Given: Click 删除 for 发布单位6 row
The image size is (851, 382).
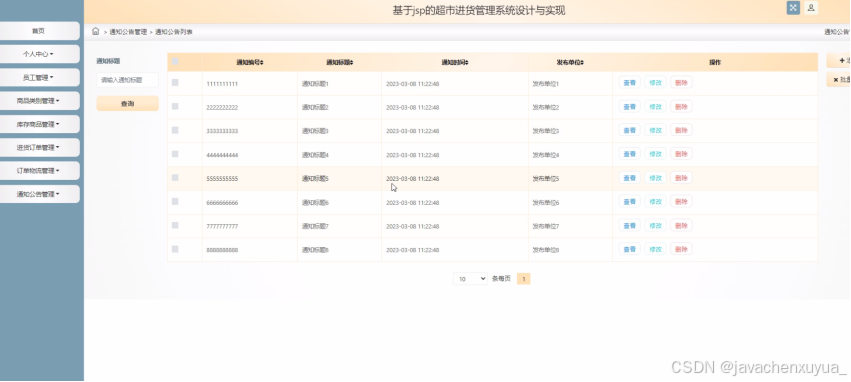Looking at the screenshot, I should coord(681,201).
